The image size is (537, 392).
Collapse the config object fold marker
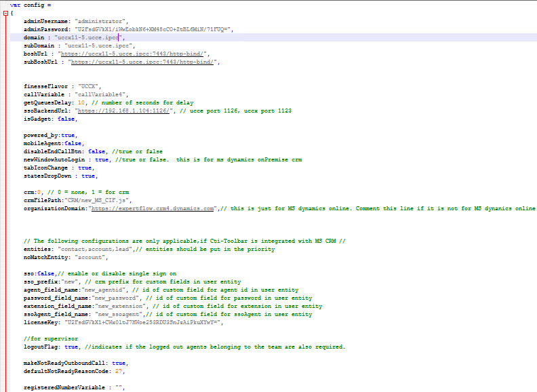pos(5,13)
